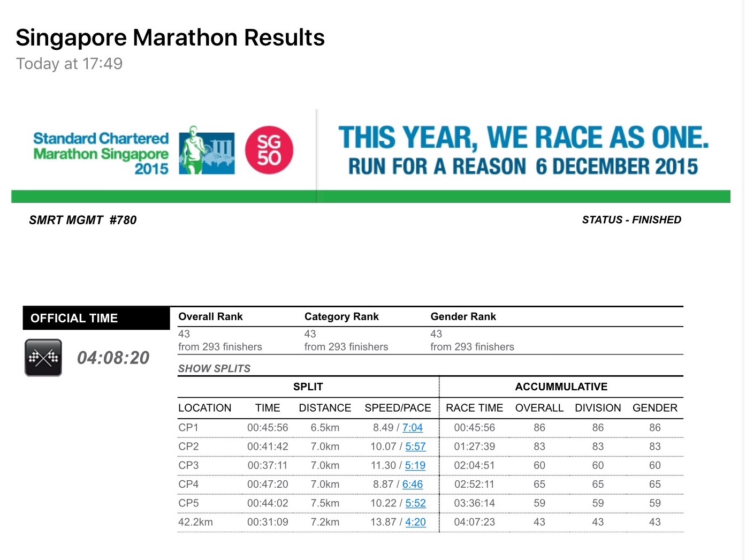The image size is (746, 560).
Task: Click the checkered finish flags icon
Action: [43, 358]
